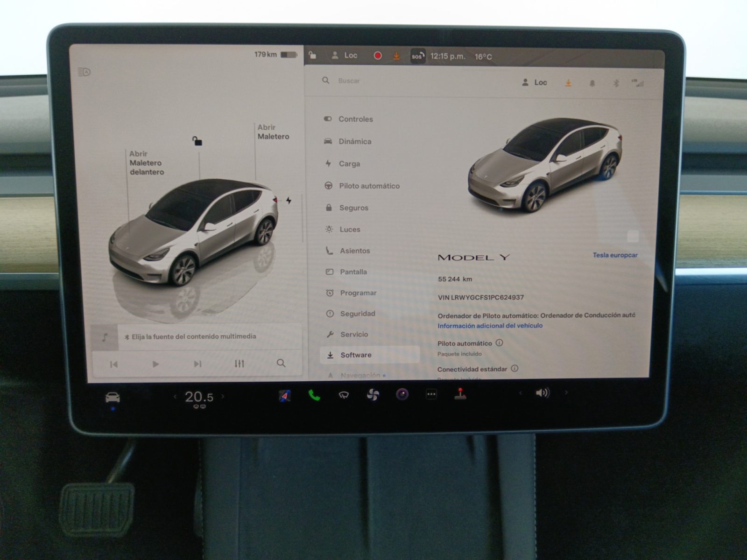Viewport: 747px width, 560px height.
Task: Show all apps via three dots
Action: pyautogui.click(x=431, y=394)
